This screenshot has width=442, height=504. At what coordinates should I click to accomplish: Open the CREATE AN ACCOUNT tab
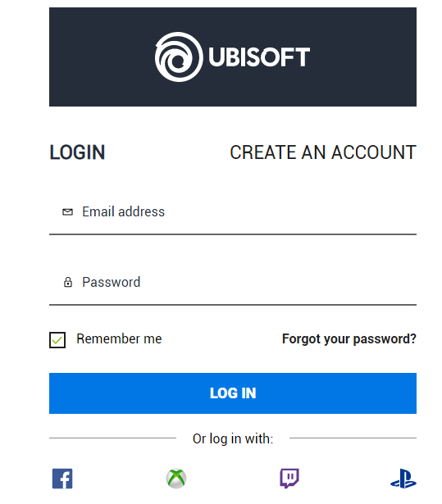pos(323,152)
